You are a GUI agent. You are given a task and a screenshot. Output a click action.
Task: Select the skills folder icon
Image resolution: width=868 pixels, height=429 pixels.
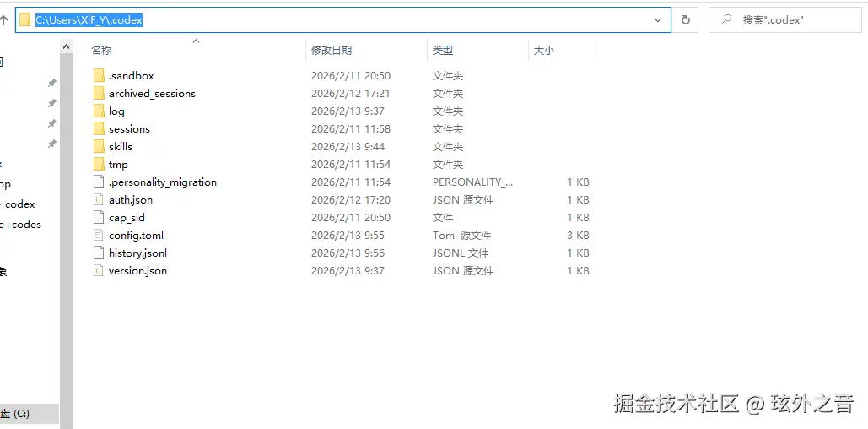click(99, 146)
